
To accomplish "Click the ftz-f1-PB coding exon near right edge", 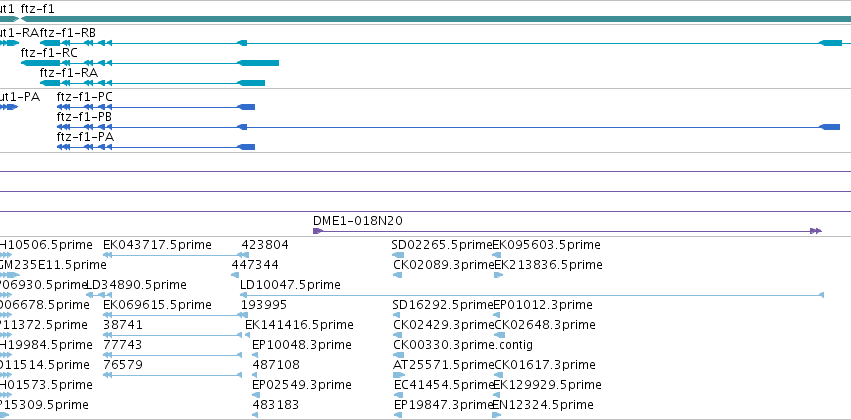I will point(830,127).
